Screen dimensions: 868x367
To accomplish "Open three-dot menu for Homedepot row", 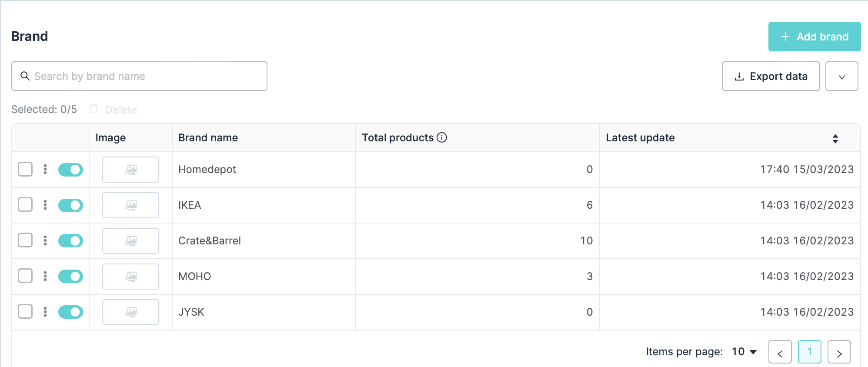I will (x=45, y=169).
